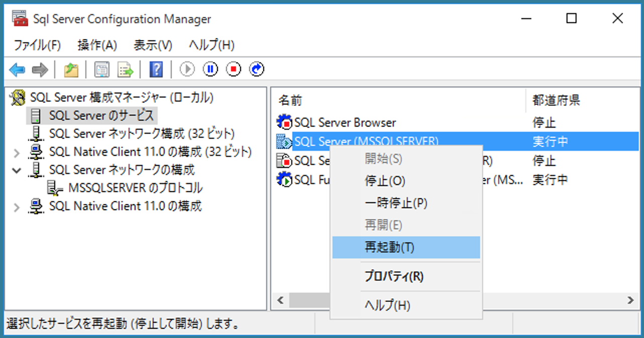This screenshot has width=644, height=338.
Task: Click the Forward arrow toolbar icon
Action: click(40, 69)
